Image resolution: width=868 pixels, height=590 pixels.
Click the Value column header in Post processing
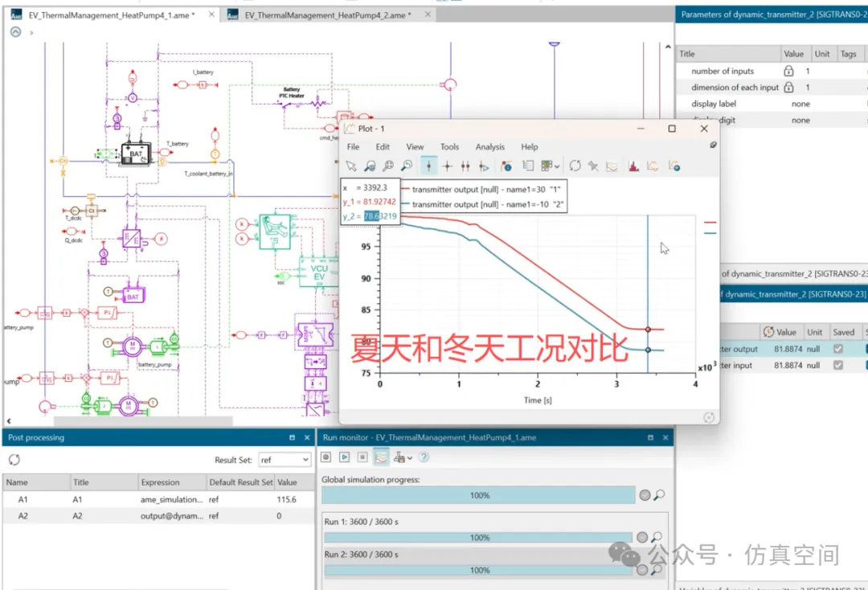pyautogui.click(x=287, y=482)
